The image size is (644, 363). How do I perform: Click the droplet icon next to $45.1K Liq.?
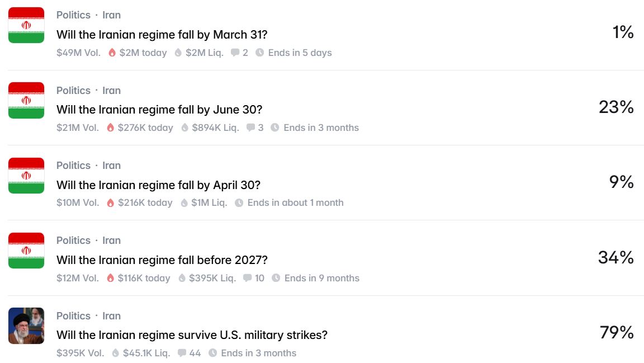pos(116,353)
